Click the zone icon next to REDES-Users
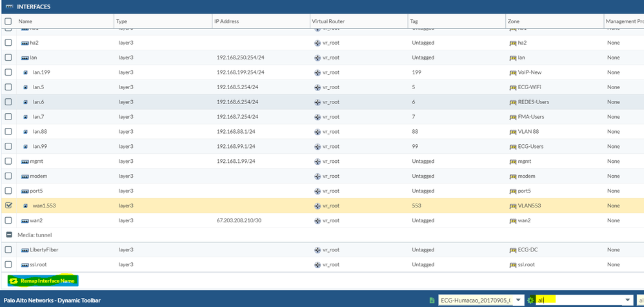The height and width of the screenshot is (307, 644). point(512,102)
